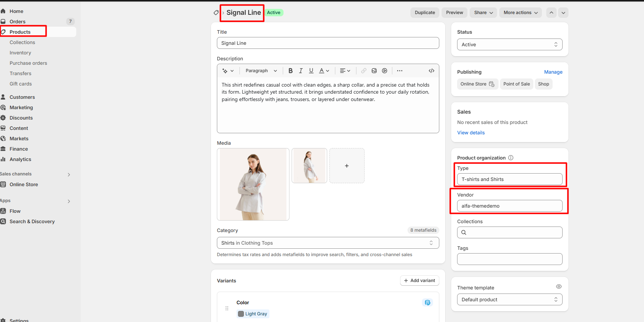Open Collections in the sidebar

pos(22,43)
